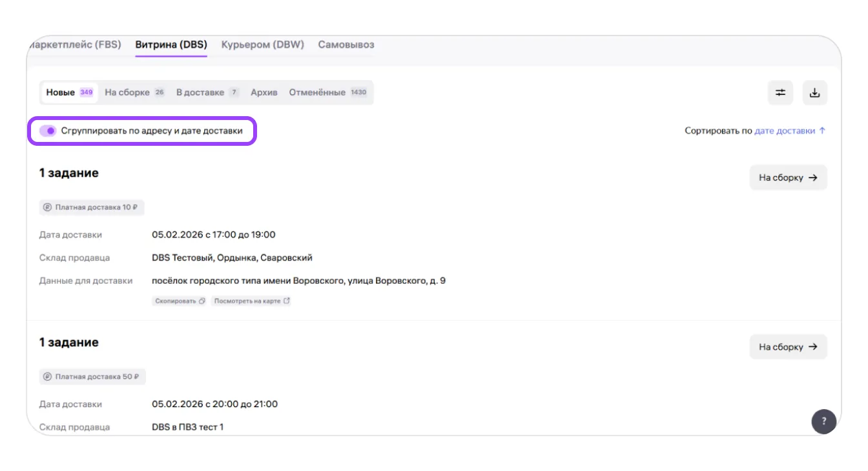Click the address улица Воровского, д. 9
Image resolution: width=868 pixels, height=471 pixels.
298,281
